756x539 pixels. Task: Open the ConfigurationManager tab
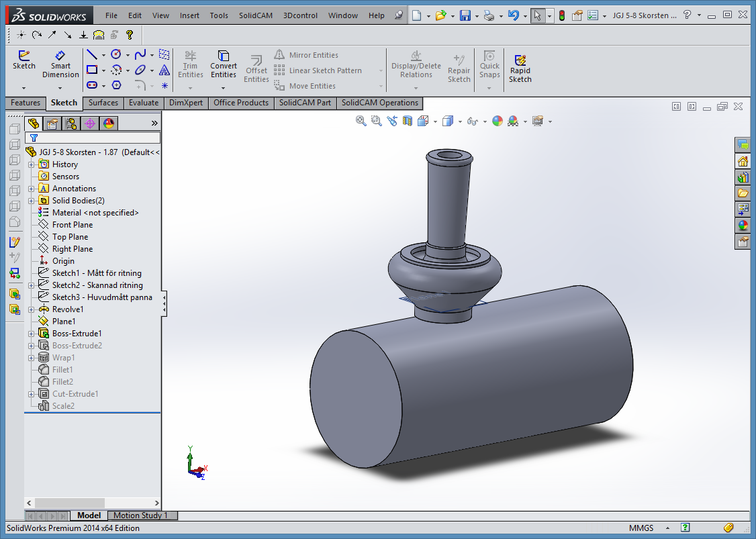coord(71,124)
